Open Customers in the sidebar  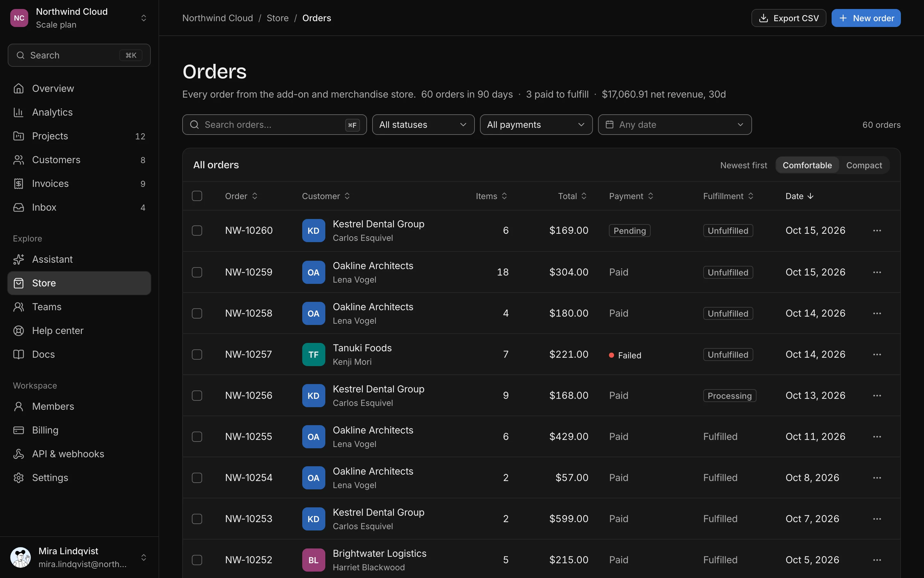tap(79, 159)
